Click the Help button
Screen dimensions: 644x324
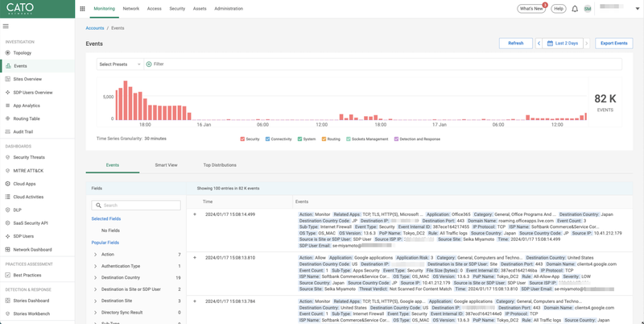pos(558,9)
